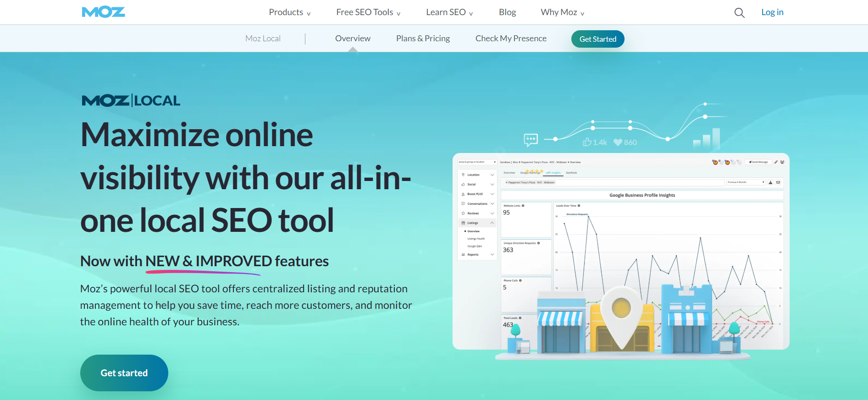This screenshot has height=400, width=868.
Task: Select the Overview tab in sub-navigation
Action: (353, 38)
